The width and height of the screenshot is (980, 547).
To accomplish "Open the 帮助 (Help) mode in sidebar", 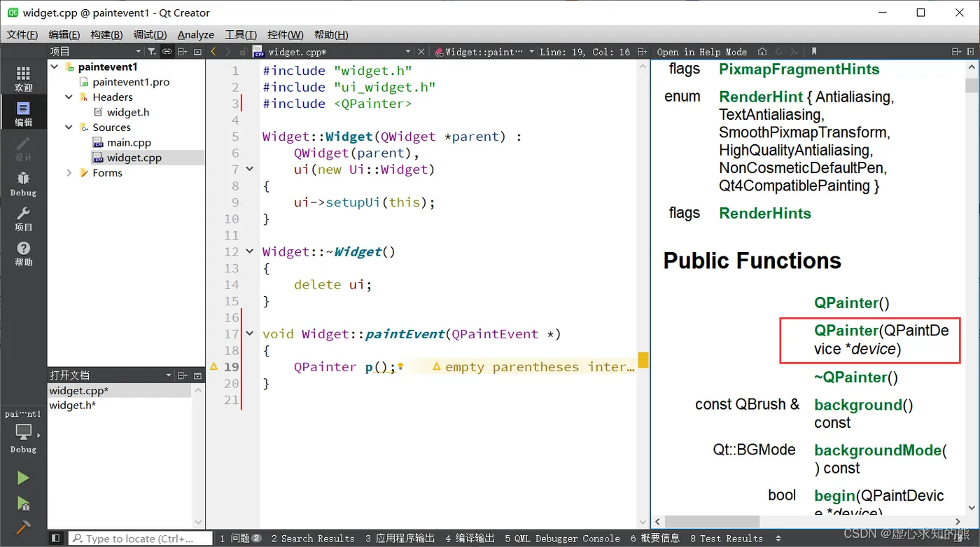I will (23, 254).
